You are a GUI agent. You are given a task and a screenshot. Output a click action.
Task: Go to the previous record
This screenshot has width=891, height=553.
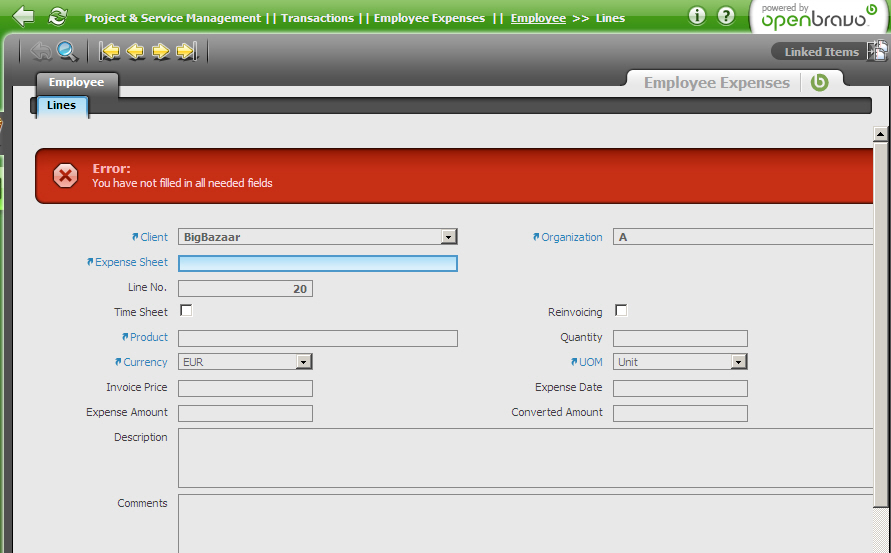(x=135, y=51)
